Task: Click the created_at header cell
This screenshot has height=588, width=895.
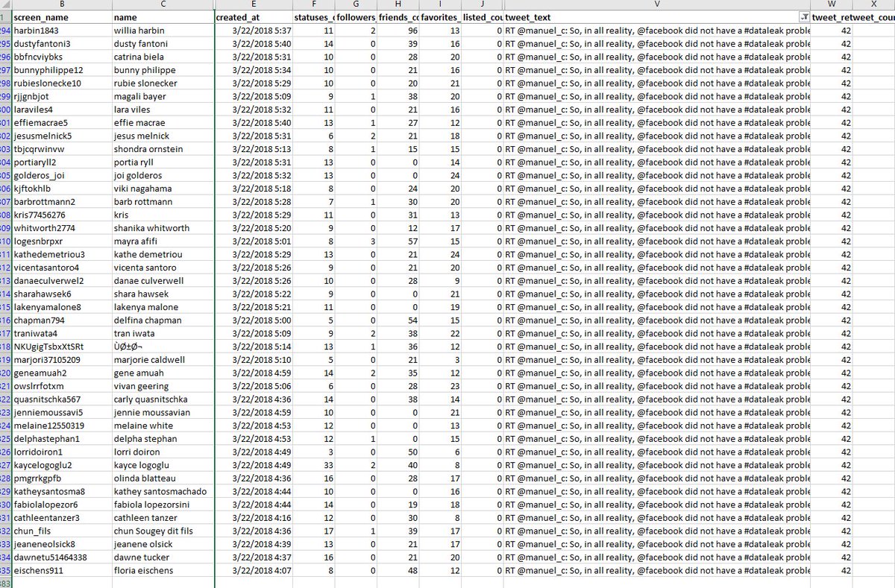Action: coord(253,16)
